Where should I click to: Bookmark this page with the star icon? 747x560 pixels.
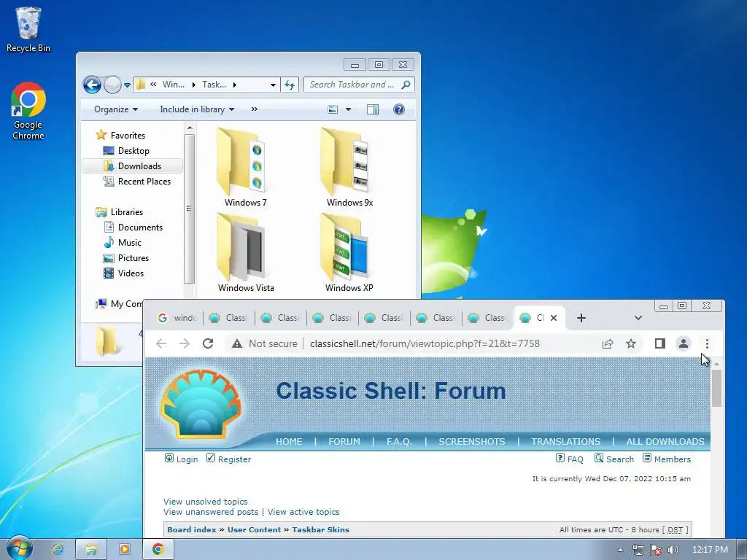[x=631, y=343]
